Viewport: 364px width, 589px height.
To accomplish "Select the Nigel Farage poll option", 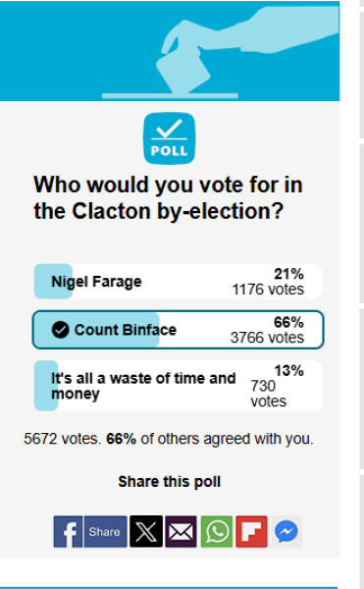I will [178, 282].
